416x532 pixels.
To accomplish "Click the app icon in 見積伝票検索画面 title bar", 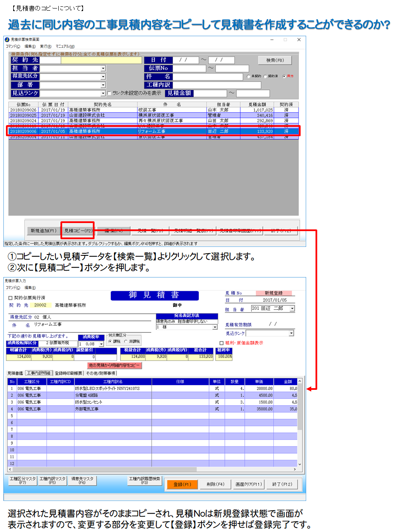I will 7,40.
